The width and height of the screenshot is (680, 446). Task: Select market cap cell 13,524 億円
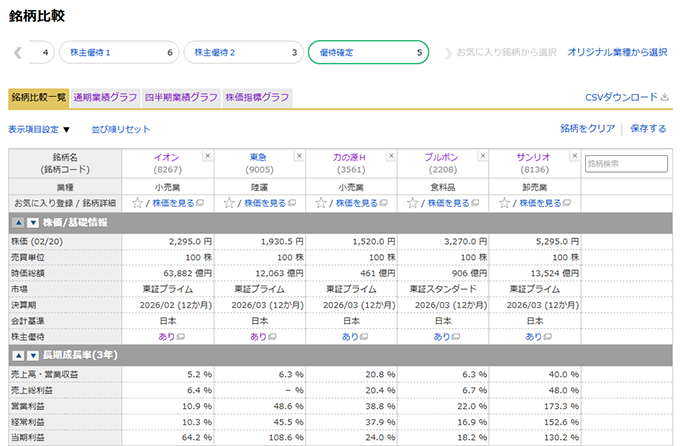click(x=535, y=273)
